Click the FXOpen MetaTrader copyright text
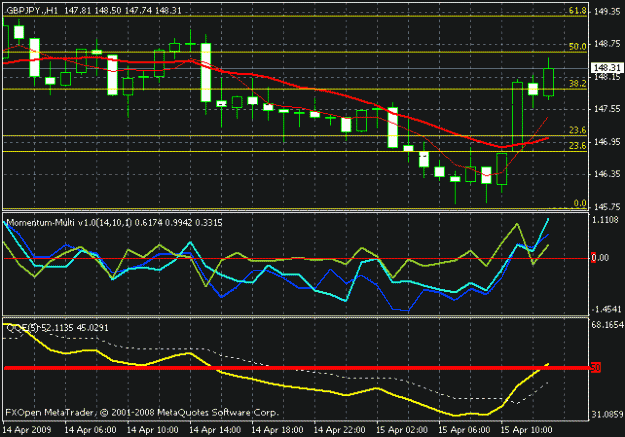The image size is (625, 437). tap(142, 412)
